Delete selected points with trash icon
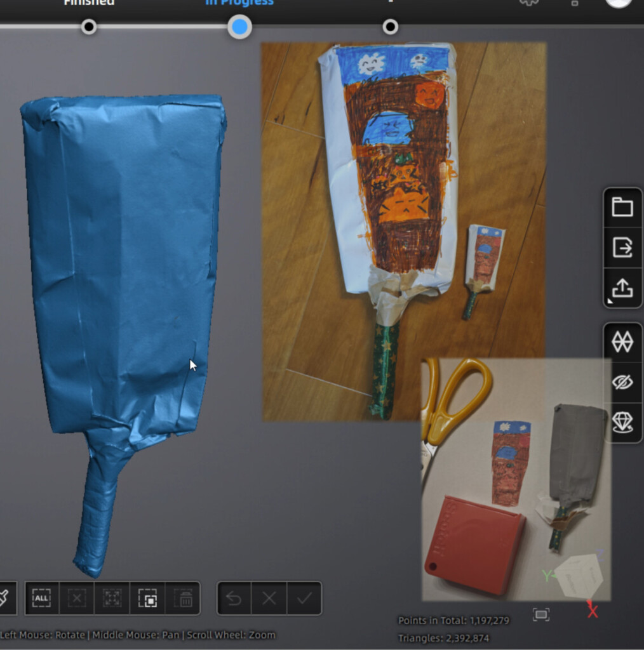 point(184,598)
